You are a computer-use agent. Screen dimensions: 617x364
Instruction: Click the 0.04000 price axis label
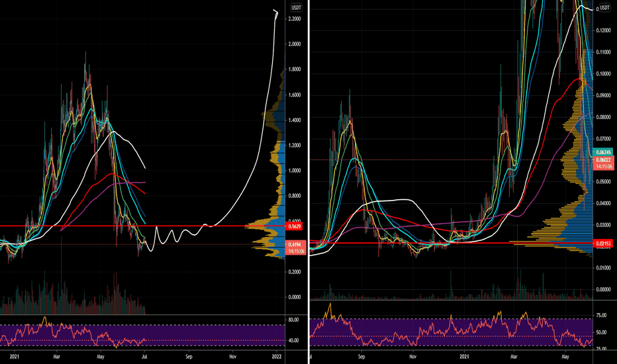click(604, 203)
